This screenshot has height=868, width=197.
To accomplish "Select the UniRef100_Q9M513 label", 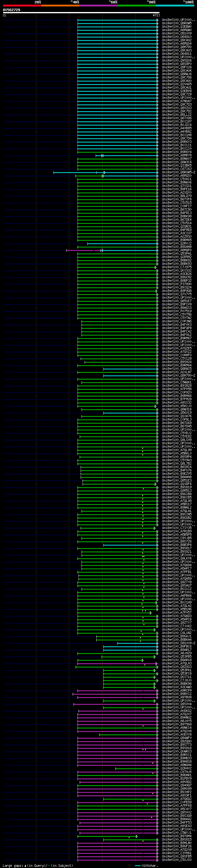I will pos(176,491).
